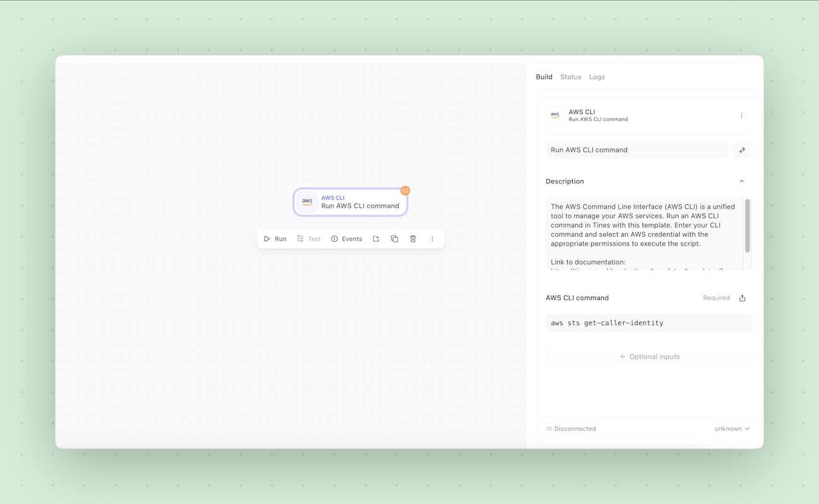This screenshot has height=504, width=819.
Task: Delete the action with the trash icon
Action: click(413, 239)
